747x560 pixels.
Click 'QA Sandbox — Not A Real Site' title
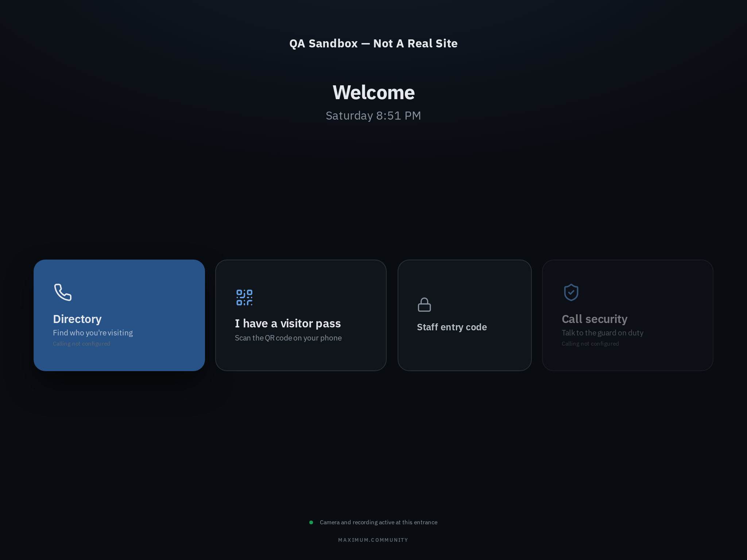coord(373,43)
